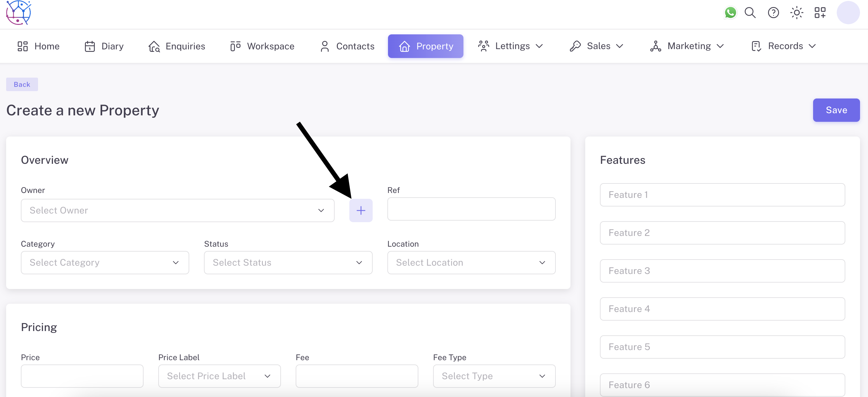Open the help question mark icon
This screenshot has height=397, width=868.
click(773, 13)
